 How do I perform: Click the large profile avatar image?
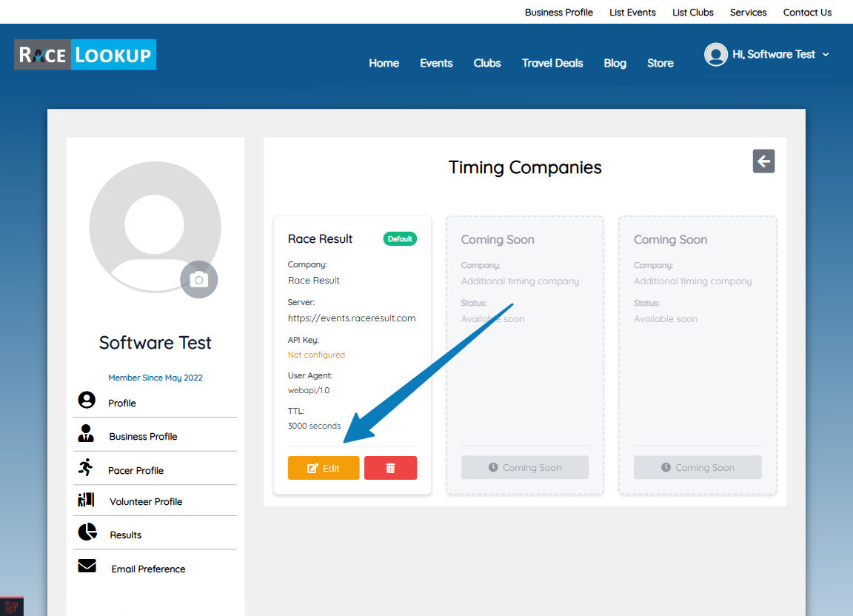point(155,222)
